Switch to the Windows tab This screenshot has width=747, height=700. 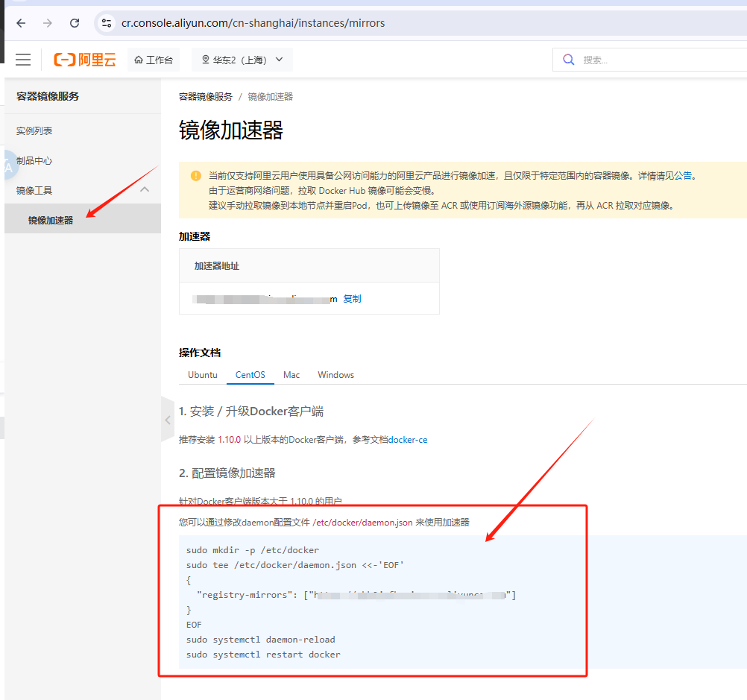[336, 375]
